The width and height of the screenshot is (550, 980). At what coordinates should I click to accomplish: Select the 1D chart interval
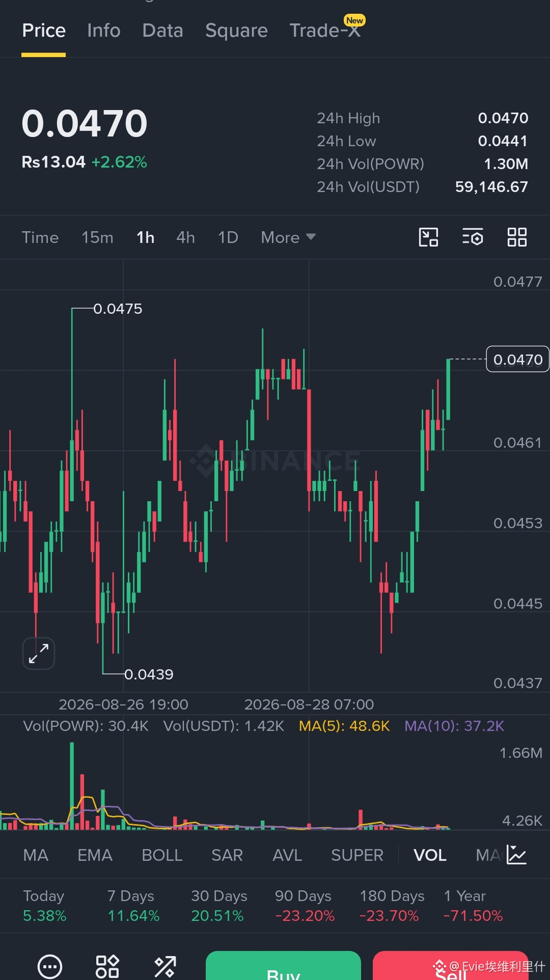228,237
